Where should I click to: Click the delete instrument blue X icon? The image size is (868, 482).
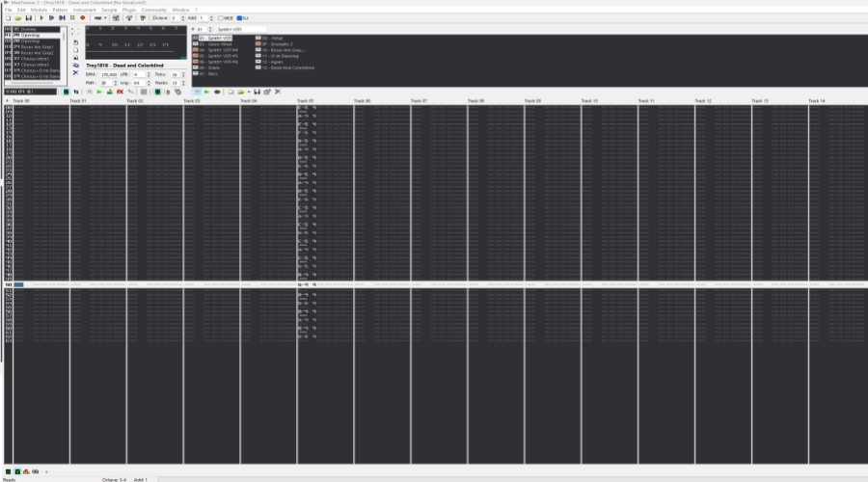[x=278, y=92]
